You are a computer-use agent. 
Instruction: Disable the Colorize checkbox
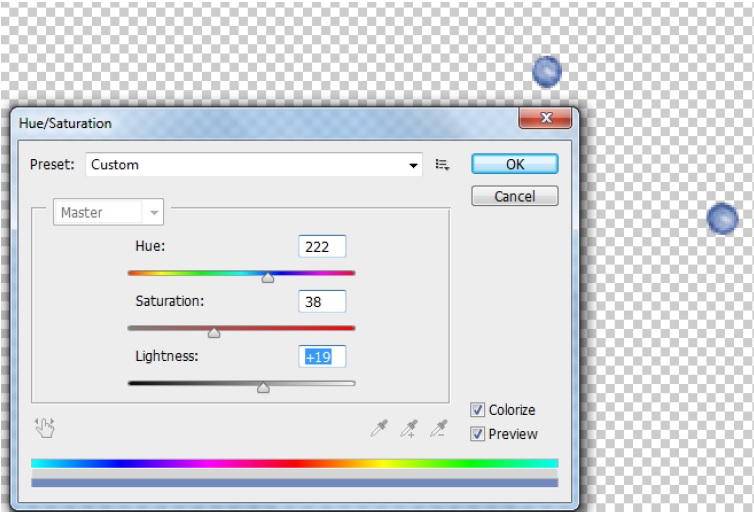pos(478,410)
